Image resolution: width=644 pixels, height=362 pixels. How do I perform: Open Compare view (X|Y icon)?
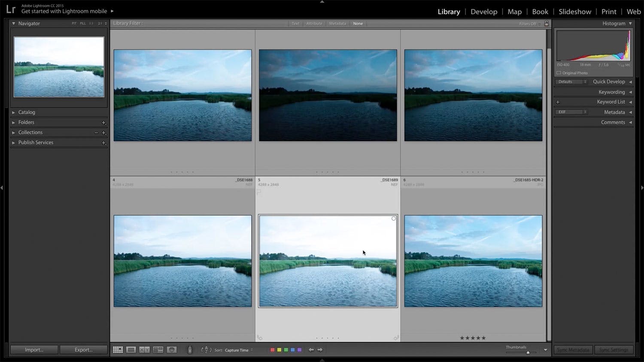coord(144,350)
